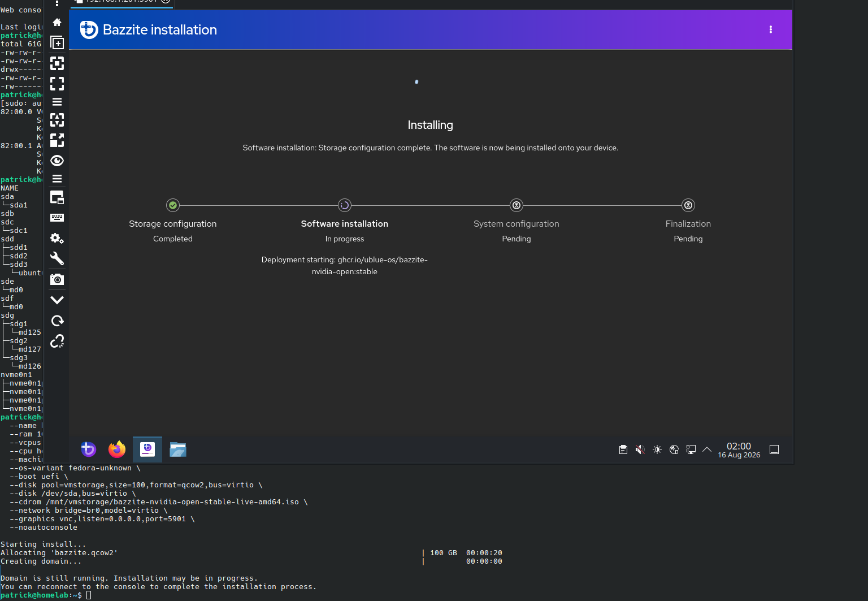868x601 pixels.
Task: Click 'Starting install...' in the terminal
Action: point(44,544)
